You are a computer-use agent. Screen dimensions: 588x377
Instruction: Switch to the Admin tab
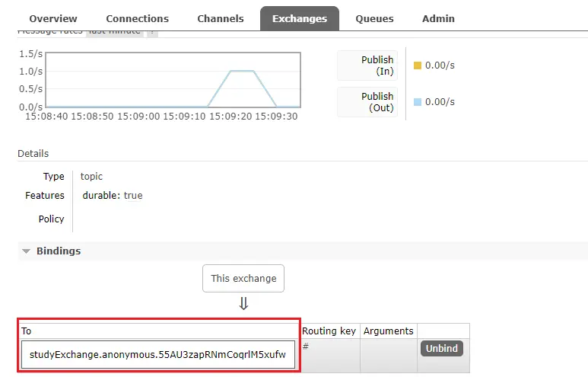(x=438, y=18)
